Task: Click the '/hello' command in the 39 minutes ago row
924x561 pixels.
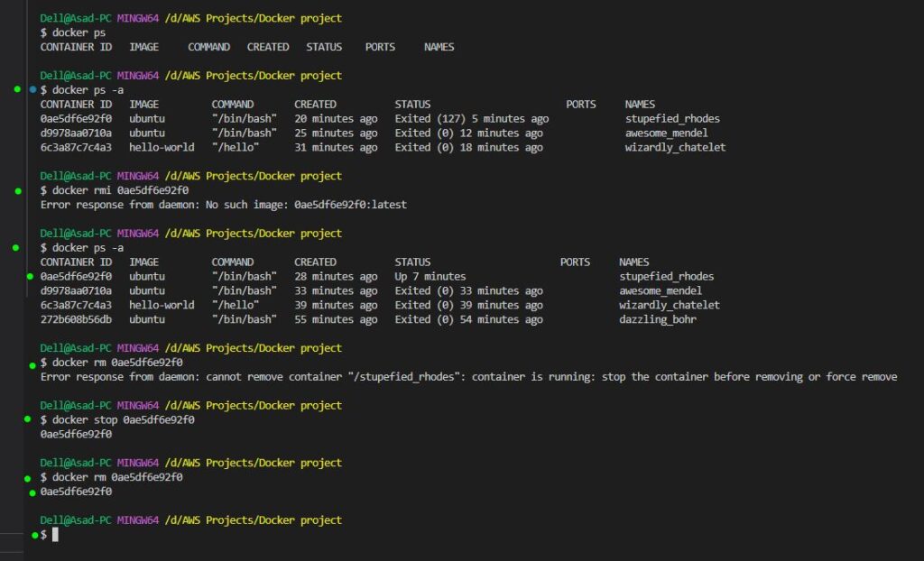Action: click(236, 305)
